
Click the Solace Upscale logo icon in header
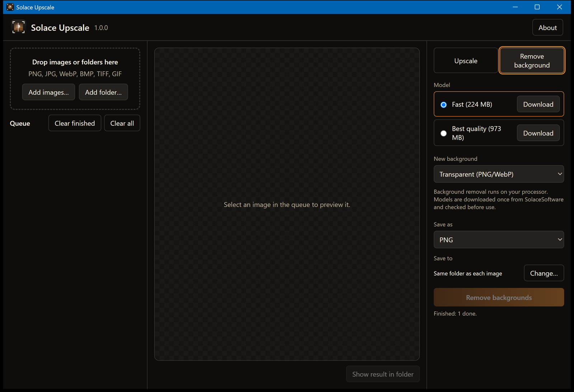click(x=18, y=27)
